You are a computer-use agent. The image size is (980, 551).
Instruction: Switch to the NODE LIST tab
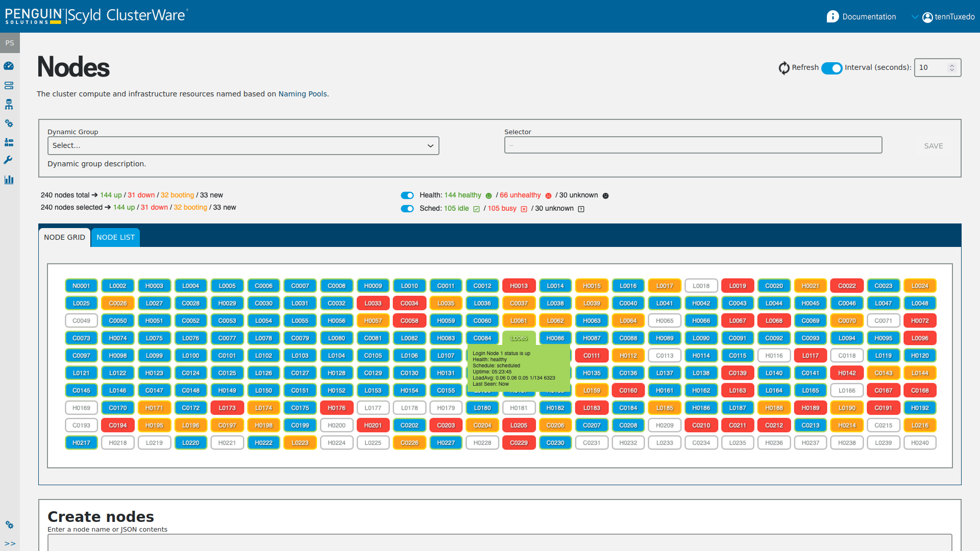115,238
